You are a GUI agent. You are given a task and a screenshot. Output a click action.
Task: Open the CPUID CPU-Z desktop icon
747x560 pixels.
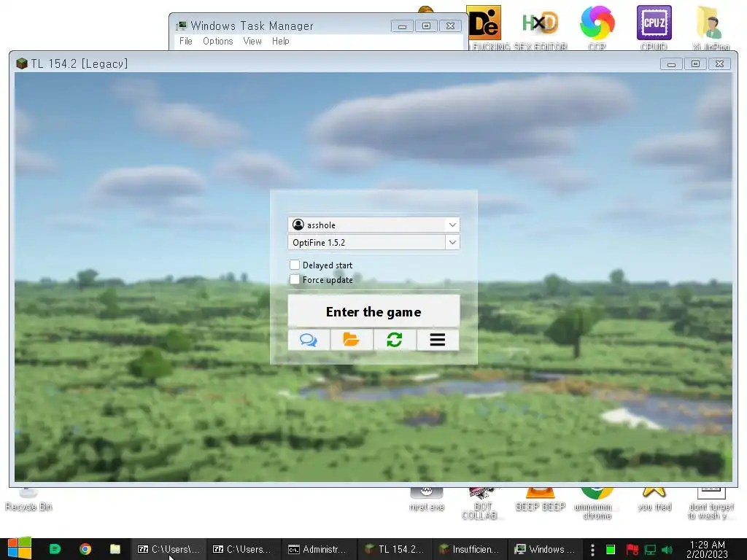[654, 28]
